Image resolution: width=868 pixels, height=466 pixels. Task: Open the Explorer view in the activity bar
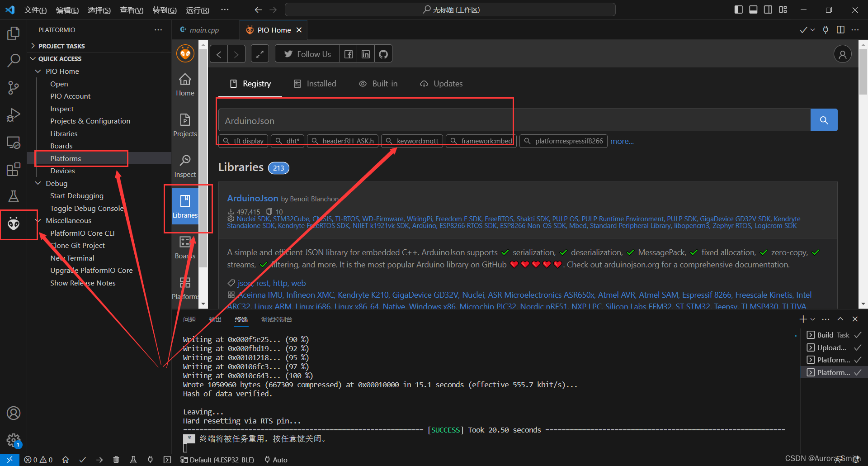click(14, 33)
